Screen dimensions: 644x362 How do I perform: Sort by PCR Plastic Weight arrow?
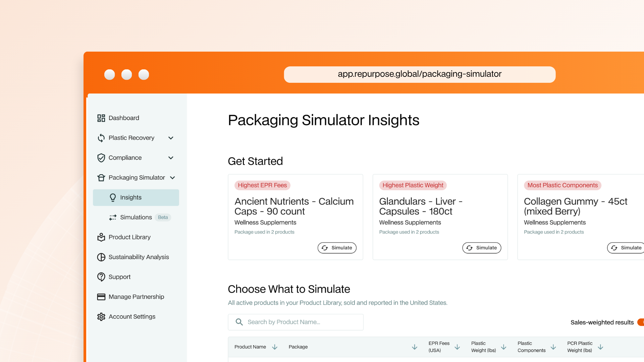click(600, 347)
